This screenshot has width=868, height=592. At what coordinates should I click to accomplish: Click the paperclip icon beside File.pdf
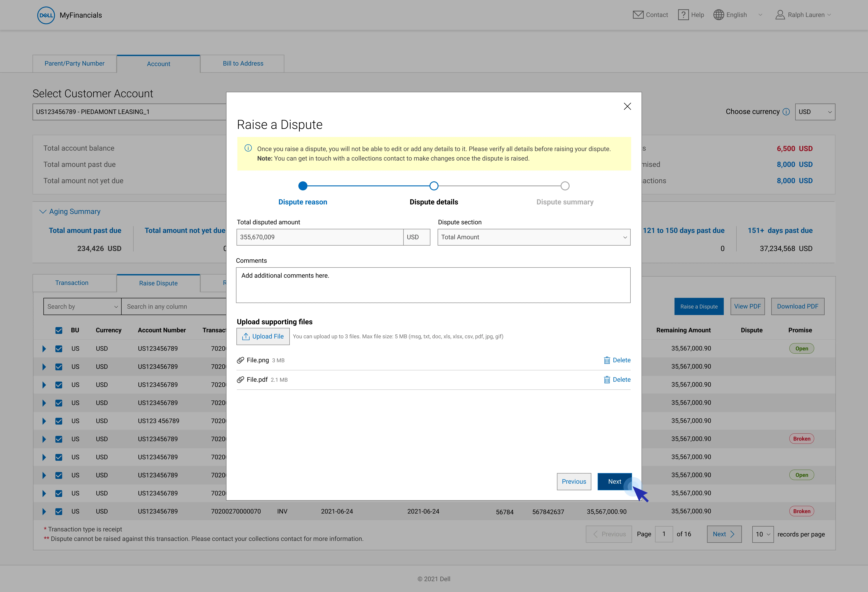[x=241, y=380]
